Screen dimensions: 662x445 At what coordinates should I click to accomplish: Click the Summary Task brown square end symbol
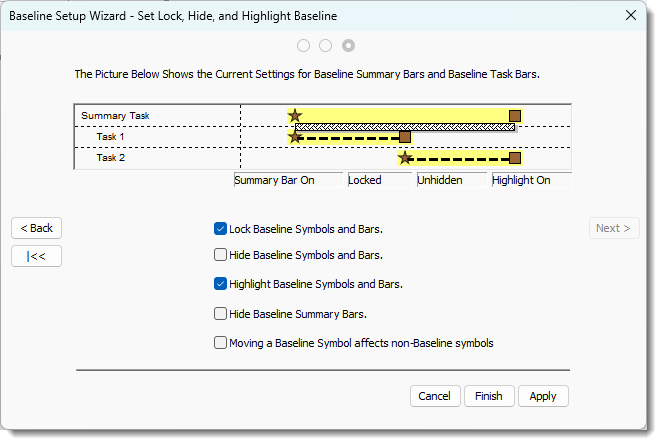tap(515, 115)
